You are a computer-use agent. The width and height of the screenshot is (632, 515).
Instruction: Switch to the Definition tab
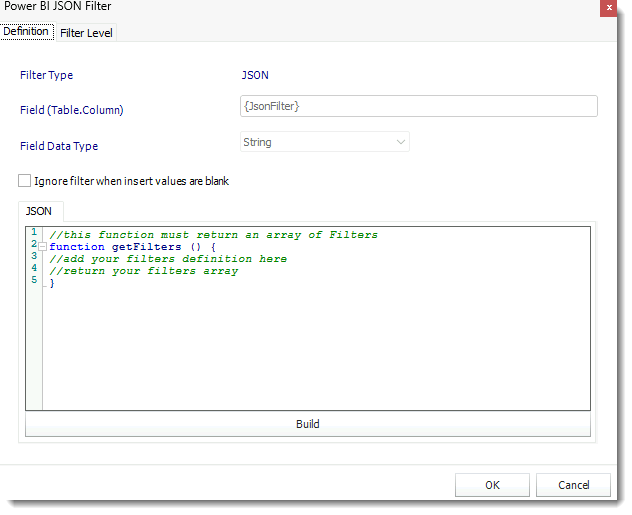[27, 31]
